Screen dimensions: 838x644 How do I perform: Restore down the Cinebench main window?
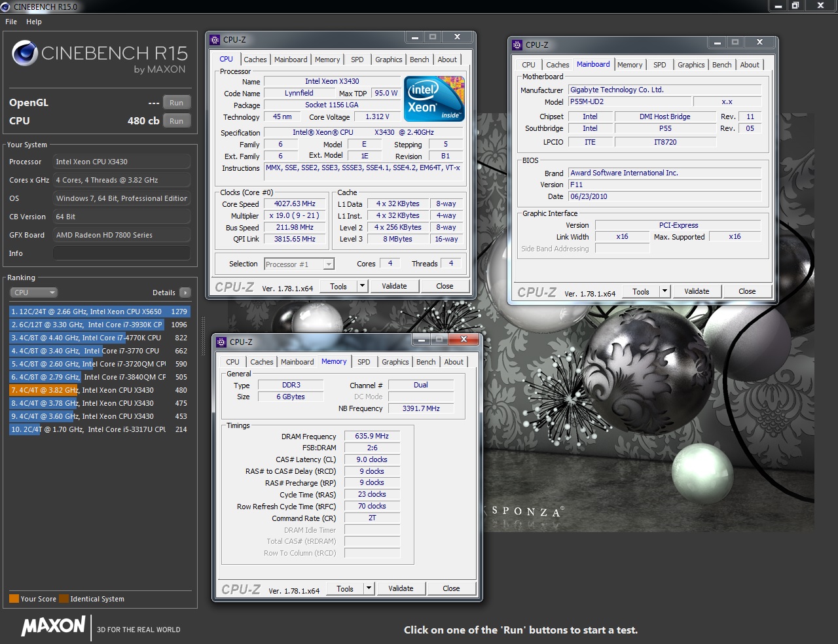click(795, 5)
